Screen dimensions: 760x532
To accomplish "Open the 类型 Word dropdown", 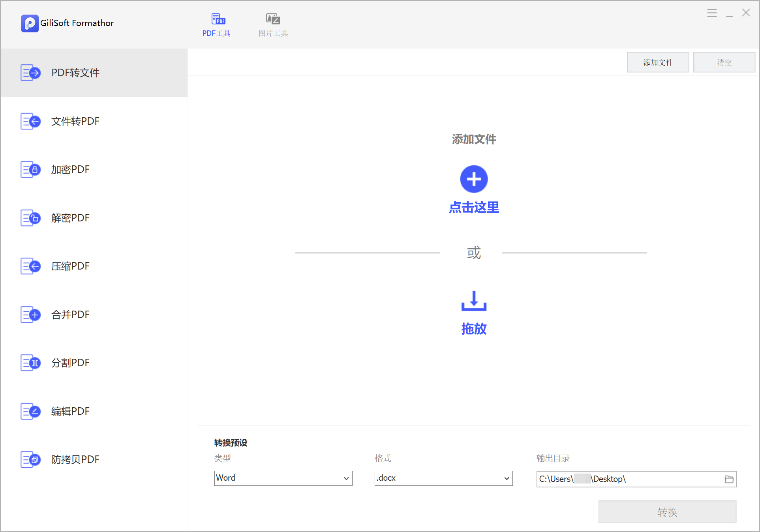I will [x=283, y=478].
